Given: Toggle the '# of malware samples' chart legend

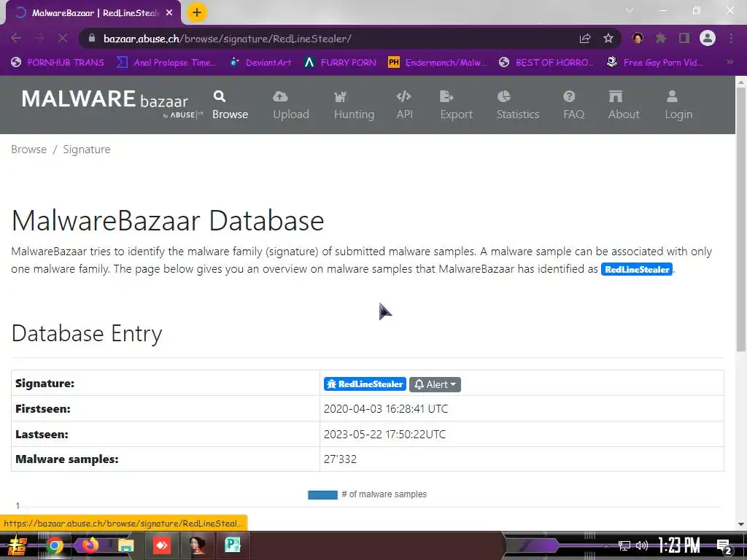Looking at the screenshot, I should 368,495.
